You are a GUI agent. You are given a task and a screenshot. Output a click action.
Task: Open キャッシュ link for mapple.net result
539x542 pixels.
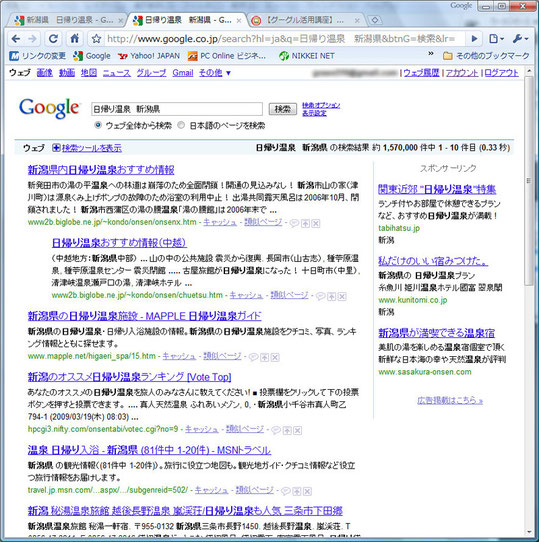[x=179, y=356]
